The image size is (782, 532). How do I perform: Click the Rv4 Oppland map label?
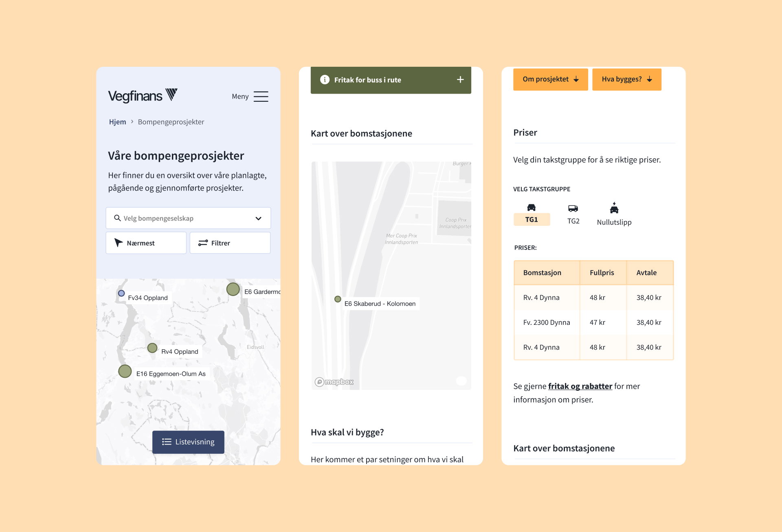[180, 352]
